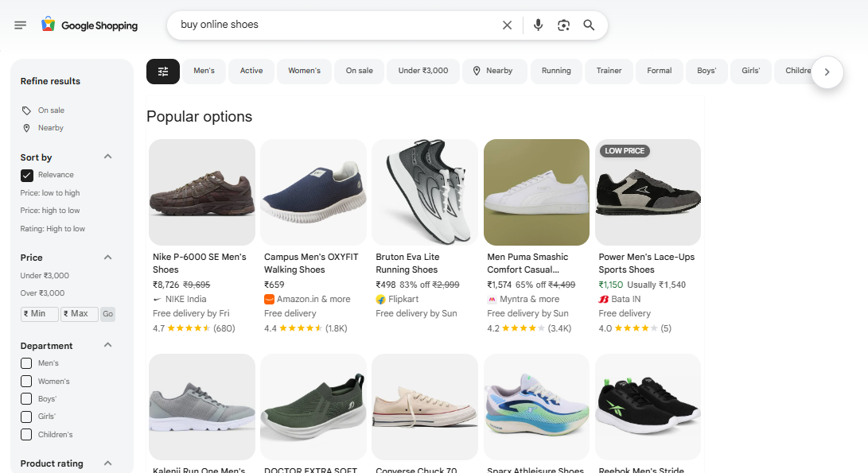Open Bruton Eva Lite Running Shoes title

click(x=407, y=263)
